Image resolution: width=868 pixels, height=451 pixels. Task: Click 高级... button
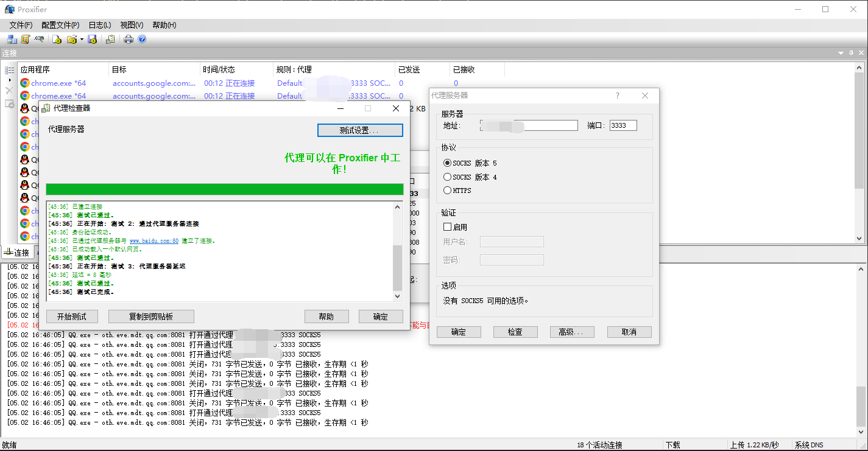[x=572, y=332]
